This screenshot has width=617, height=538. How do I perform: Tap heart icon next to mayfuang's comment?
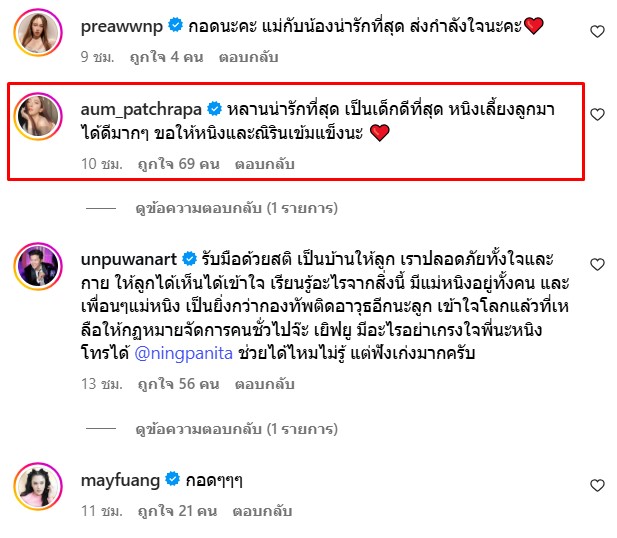pos(597,485)
